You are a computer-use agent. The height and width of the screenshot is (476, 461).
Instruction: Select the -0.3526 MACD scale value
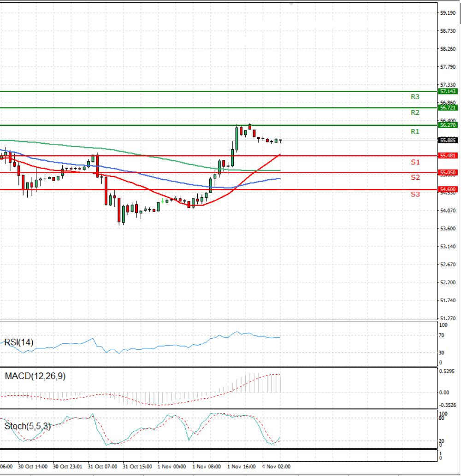tap(448, 405)
